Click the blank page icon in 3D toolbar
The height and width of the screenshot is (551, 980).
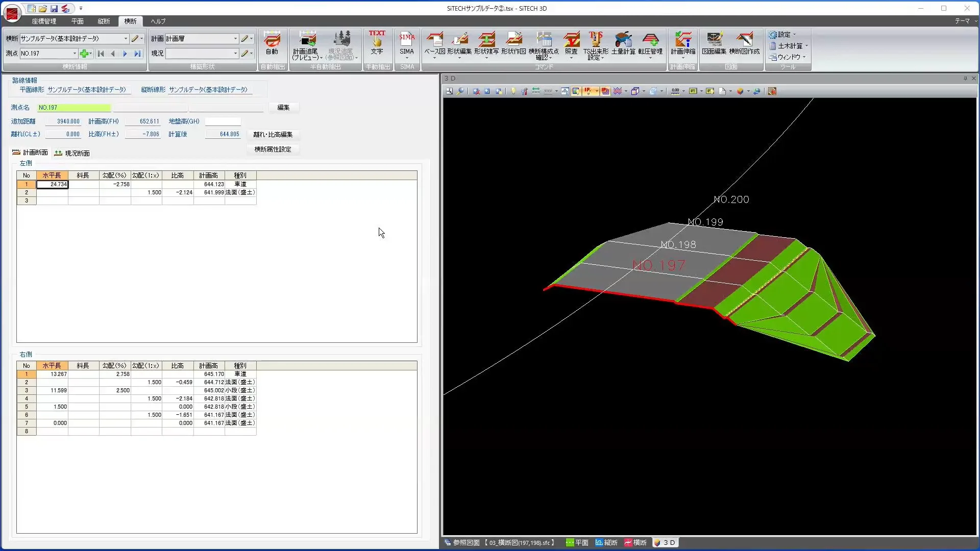point(722,91)
